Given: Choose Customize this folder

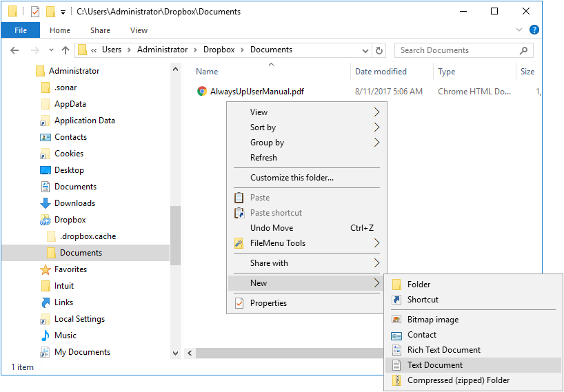Looking at the screenshot, I should coord(308,178).
